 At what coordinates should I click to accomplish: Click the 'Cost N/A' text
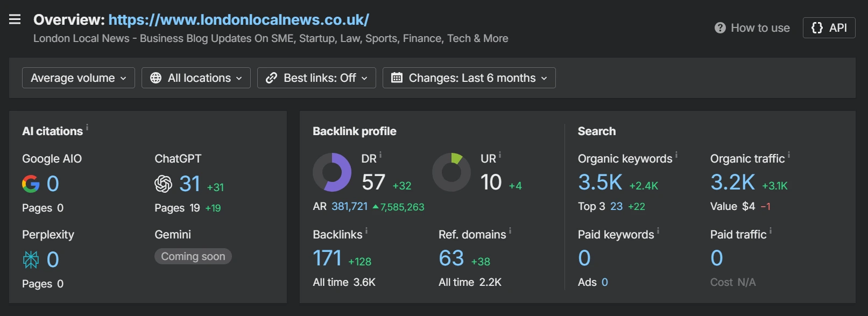tap(733, 282)
